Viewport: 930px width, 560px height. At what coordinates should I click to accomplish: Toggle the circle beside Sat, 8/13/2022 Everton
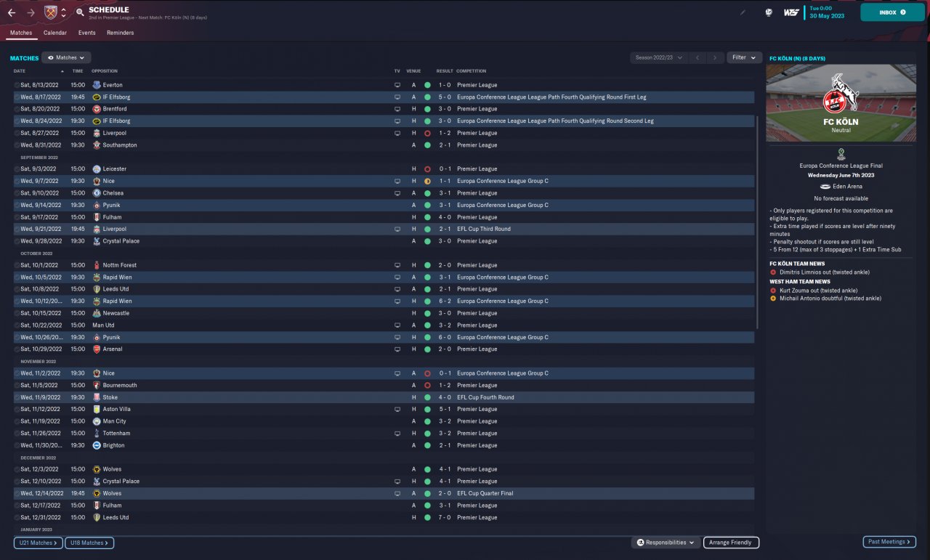point(17,85)
